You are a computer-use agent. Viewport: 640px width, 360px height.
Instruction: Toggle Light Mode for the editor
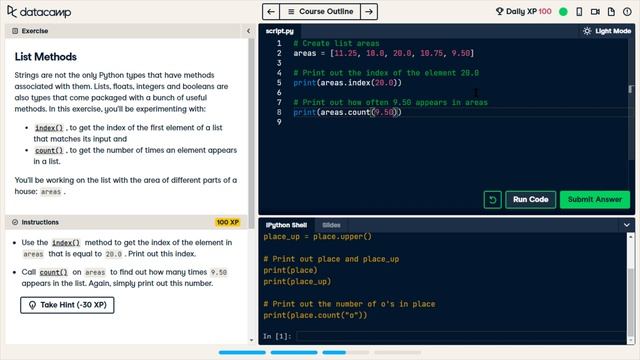607,31
